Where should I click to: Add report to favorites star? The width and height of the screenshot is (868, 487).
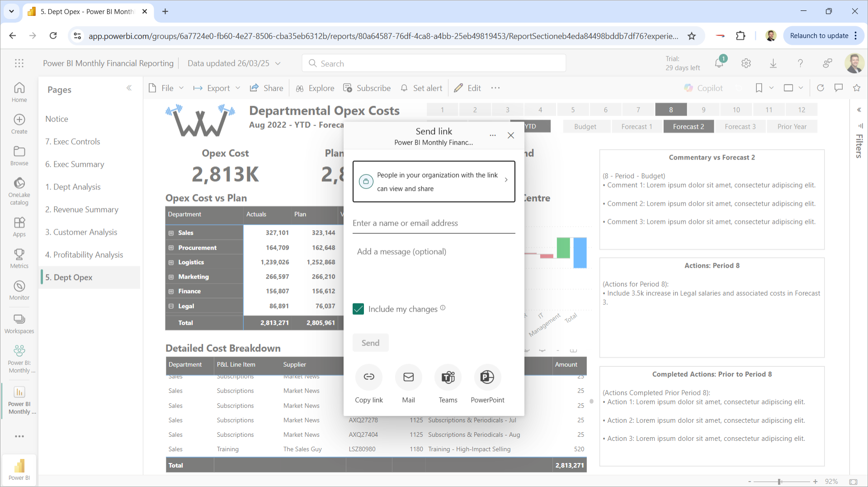(x=857, y=88)
